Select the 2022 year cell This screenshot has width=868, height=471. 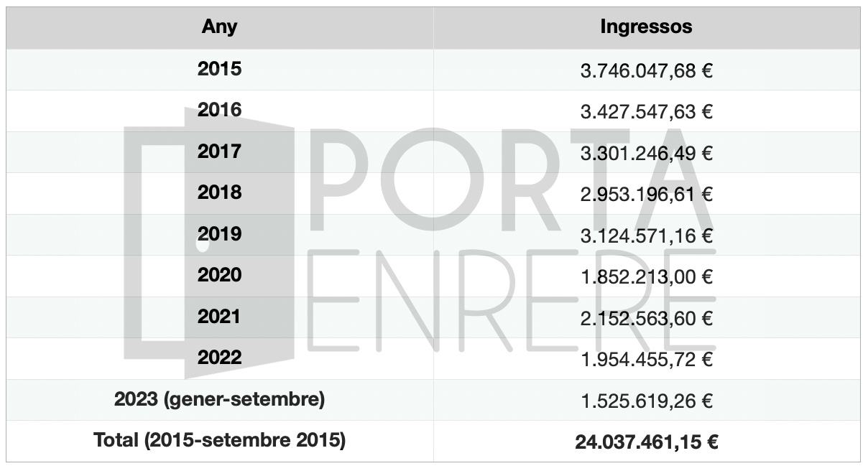pyautogui.click(x=219, y=358)
